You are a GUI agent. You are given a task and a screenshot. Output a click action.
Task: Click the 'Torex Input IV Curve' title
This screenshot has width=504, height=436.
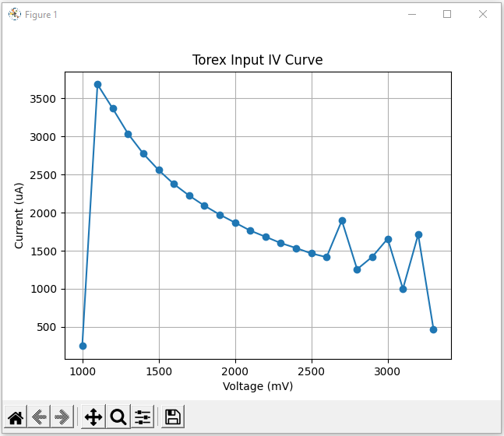pos(258,60)
